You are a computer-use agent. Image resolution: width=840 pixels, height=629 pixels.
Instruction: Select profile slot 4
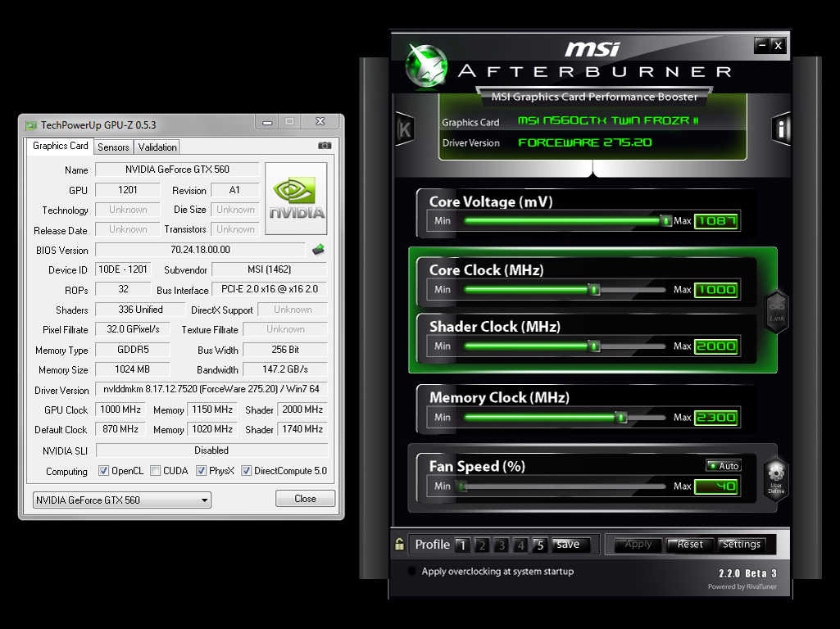tap(520, 545)
